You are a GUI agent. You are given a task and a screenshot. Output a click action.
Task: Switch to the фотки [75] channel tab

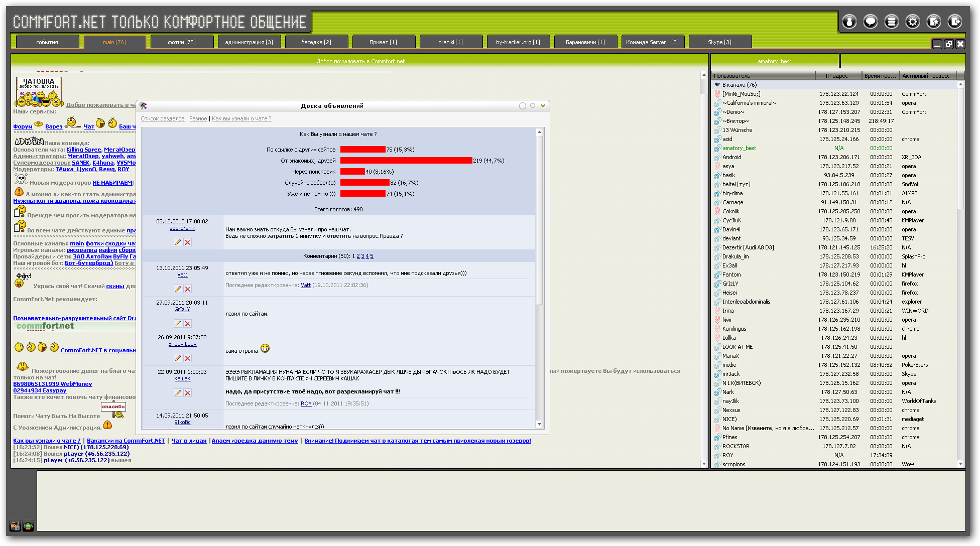[x=182, y=42]
